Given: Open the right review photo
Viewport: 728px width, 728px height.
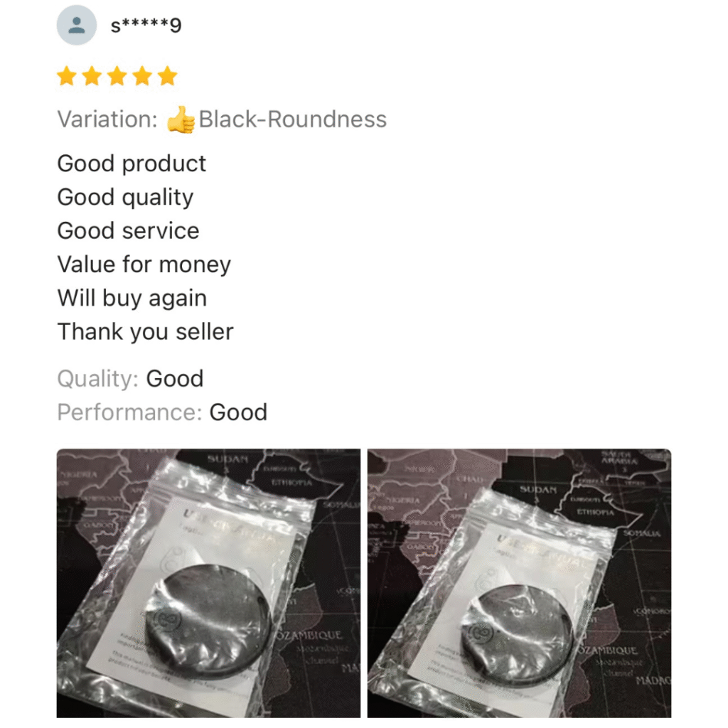Looking at the screenshot, I should tap(519, 583).
